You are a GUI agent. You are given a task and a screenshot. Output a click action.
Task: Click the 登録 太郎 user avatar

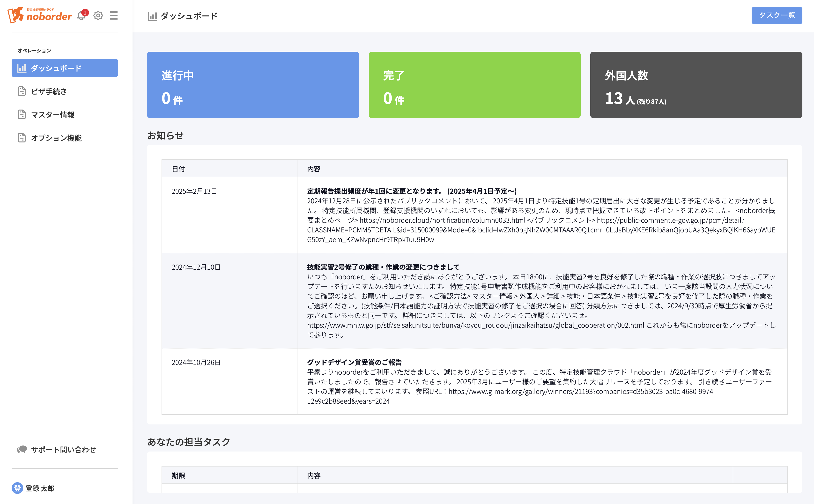point(17,488)
